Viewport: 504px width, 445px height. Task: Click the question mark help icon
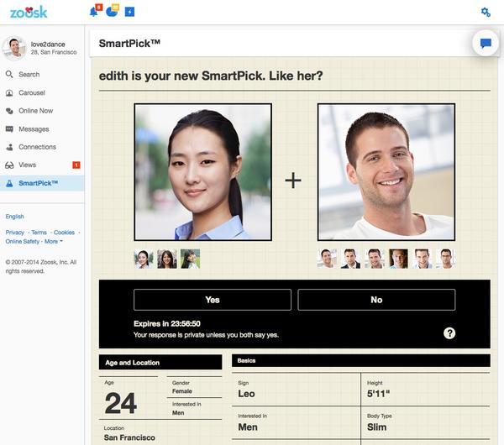coord(449,333)
